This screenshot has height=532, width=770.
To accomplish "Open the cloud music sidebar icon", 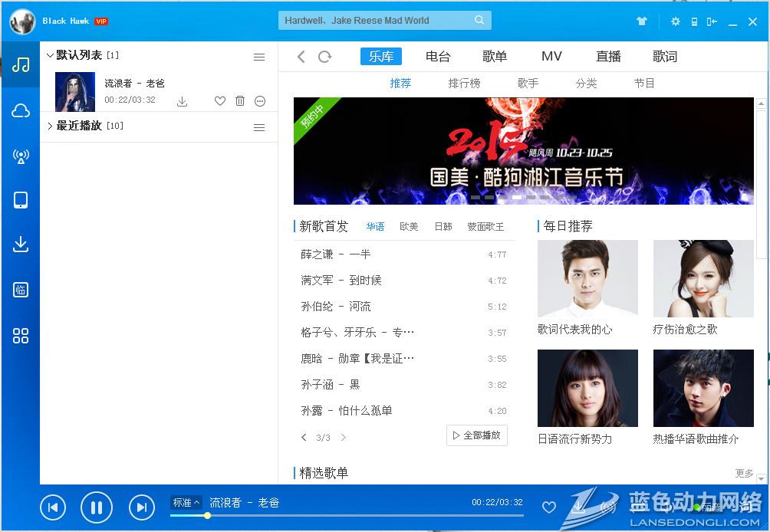I will click(21, 111).
